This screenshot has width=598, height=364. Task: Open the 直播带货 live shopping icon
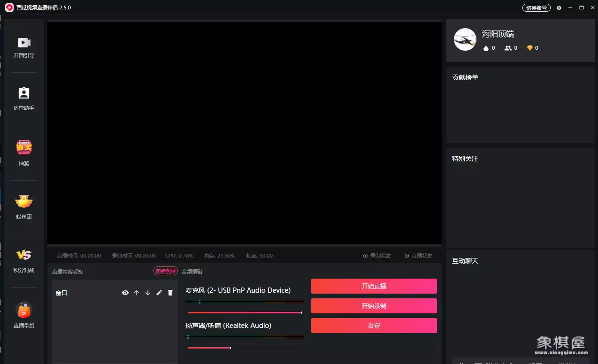(24, 310)
